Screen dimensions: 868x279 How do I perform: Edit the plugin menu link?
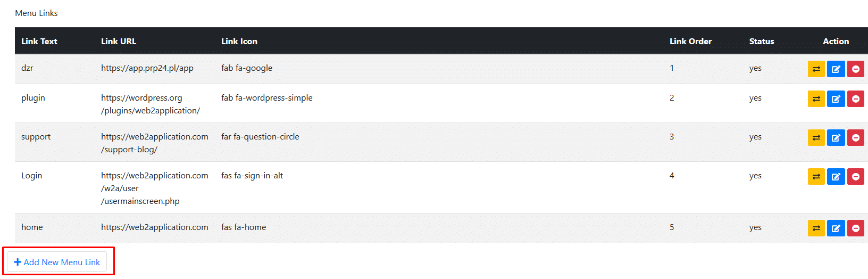point(836,99)
